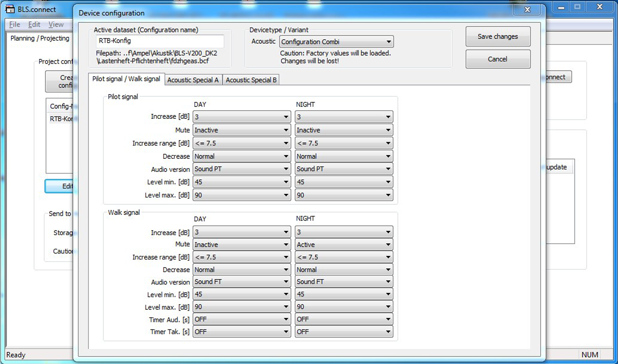Image resolution: width=618 pixels, height=364 pixels.
Task: Open Walk signal NIGHT Timer Tak. dropdown
Action: pos(344,332)
